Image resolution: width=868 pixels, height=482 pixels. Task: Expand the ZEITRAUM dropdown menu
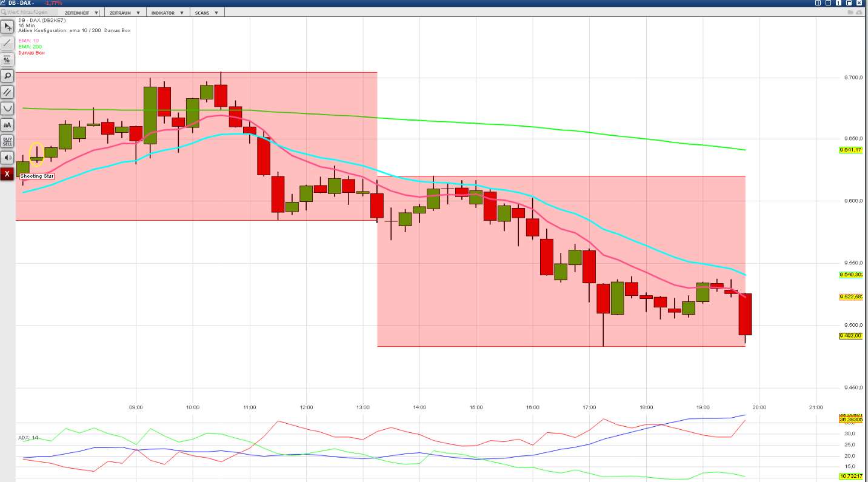pyautogui.click(x=124, y=12)
